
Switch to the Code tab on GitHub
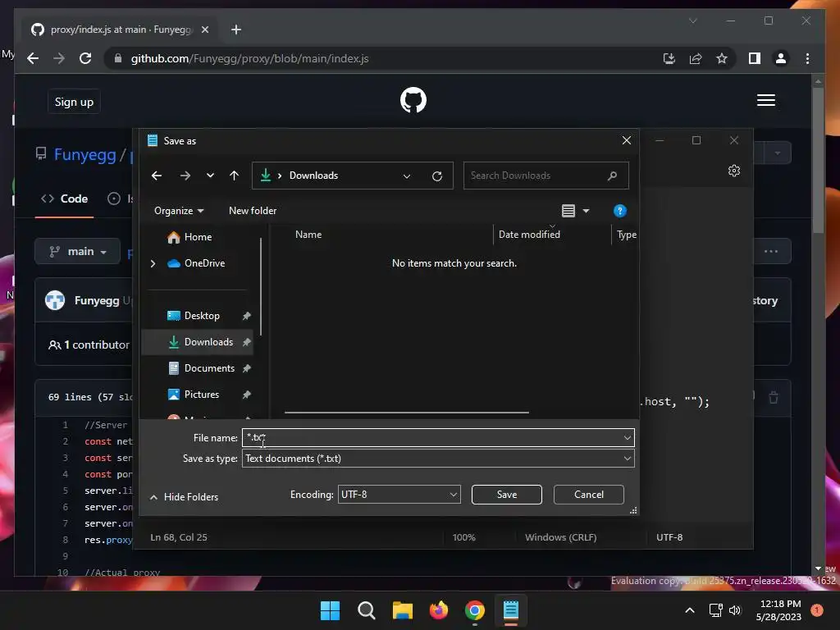pyautogui.click(x=65, y=199)
